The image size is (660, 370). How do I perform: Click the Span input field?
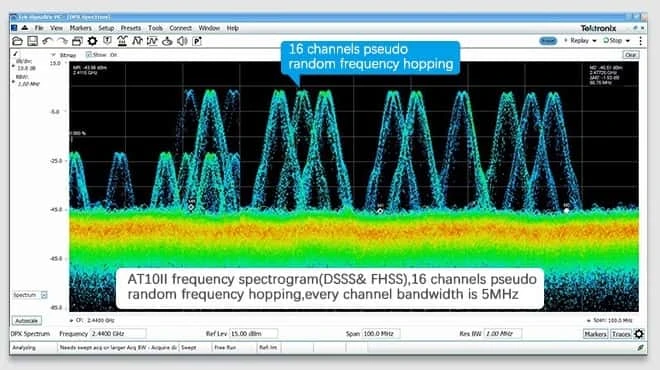pyautogui.click(x=381, y=334)
